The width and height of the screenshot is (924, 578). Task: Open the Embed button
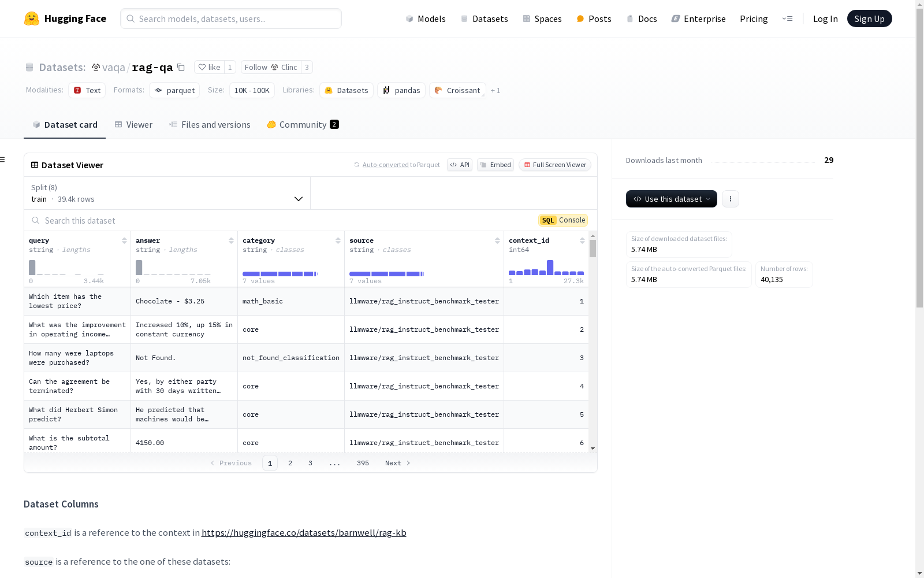click(495, 165)
